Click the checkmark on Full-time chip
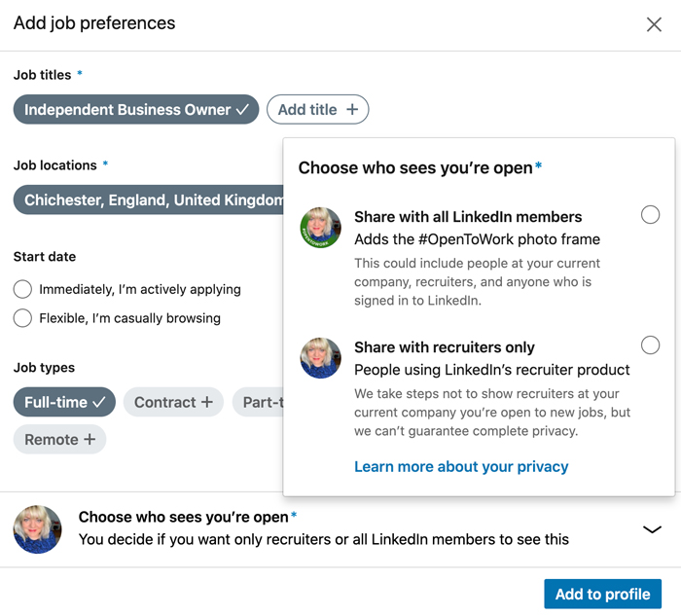This screenshot has height=616, width=681. point(98,402)
